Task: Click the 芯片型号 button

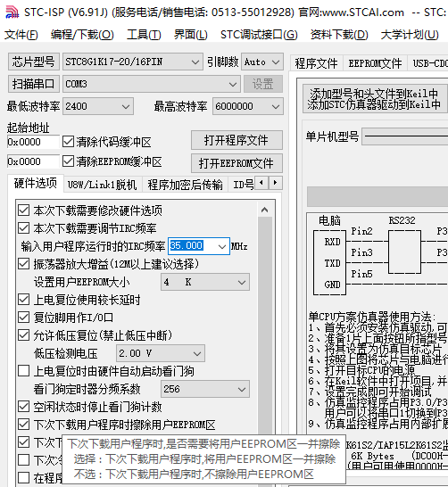Action: [x=34, y=62]
